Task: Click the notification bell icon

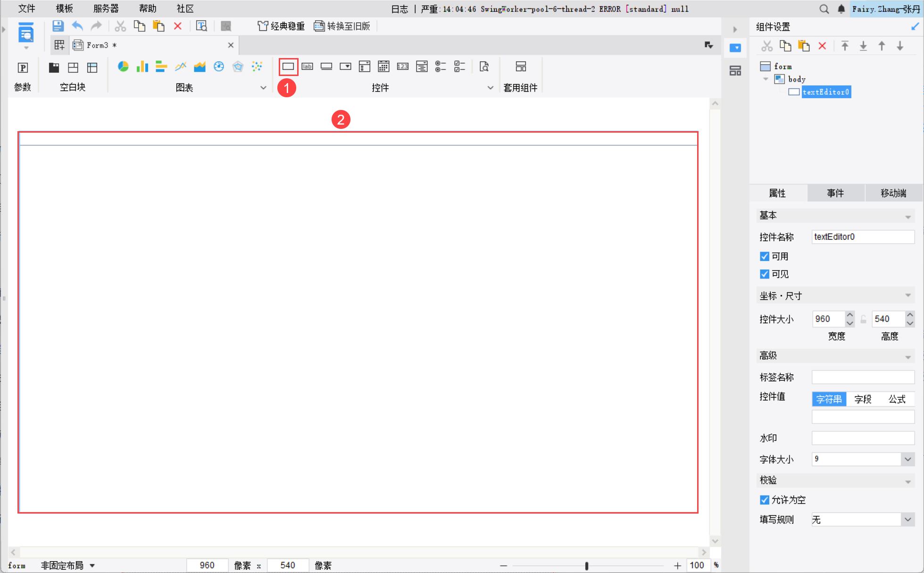Action: click(841, 8)
